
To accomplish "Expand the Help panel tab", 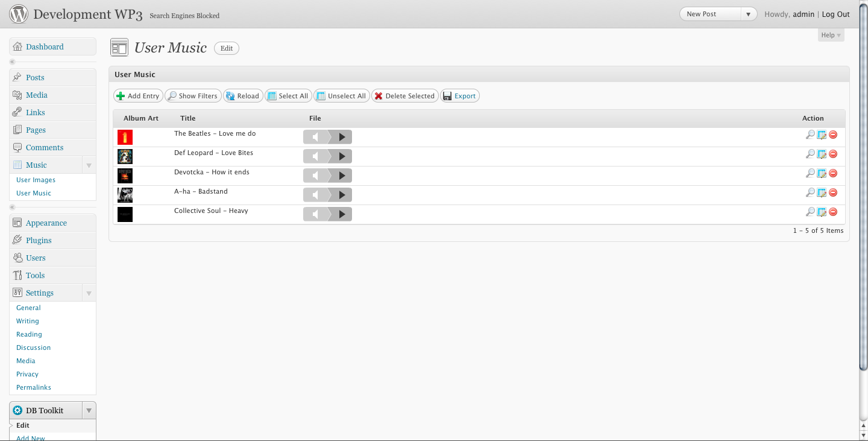I will tap(831, 35).
